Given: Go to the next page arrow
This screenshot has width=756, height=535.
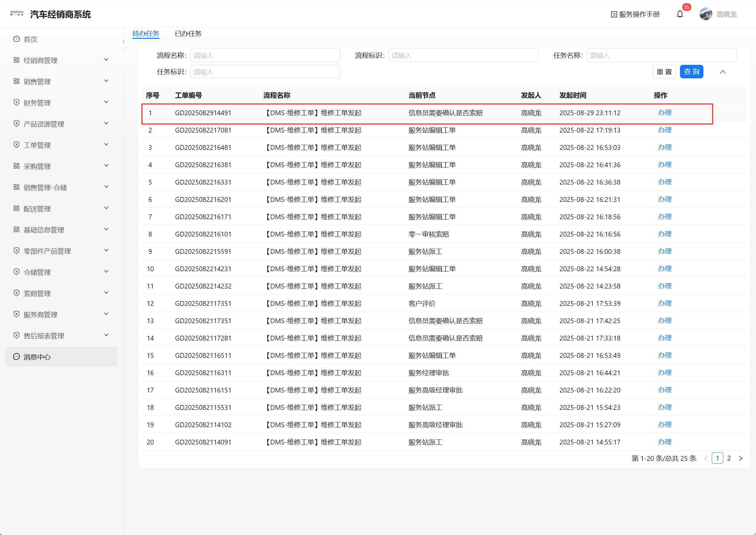Looking at the screenshot, I should tap(741, 458).
